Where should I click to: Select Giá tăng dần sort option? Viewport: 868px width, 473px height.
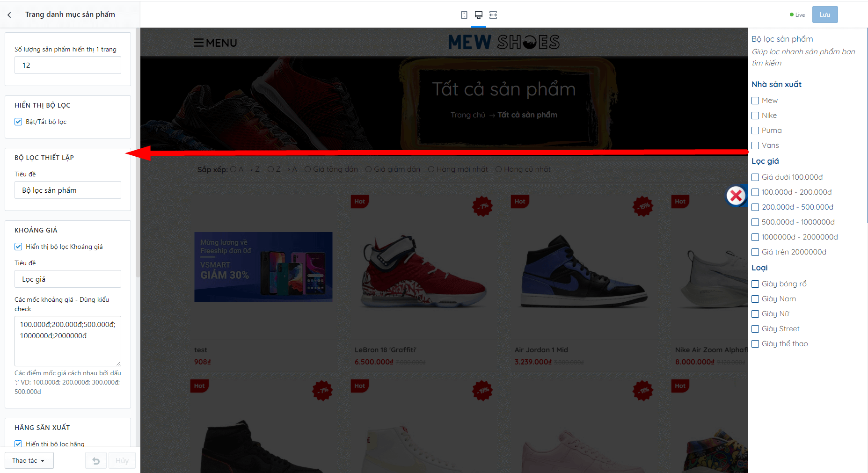pos(307,169)
